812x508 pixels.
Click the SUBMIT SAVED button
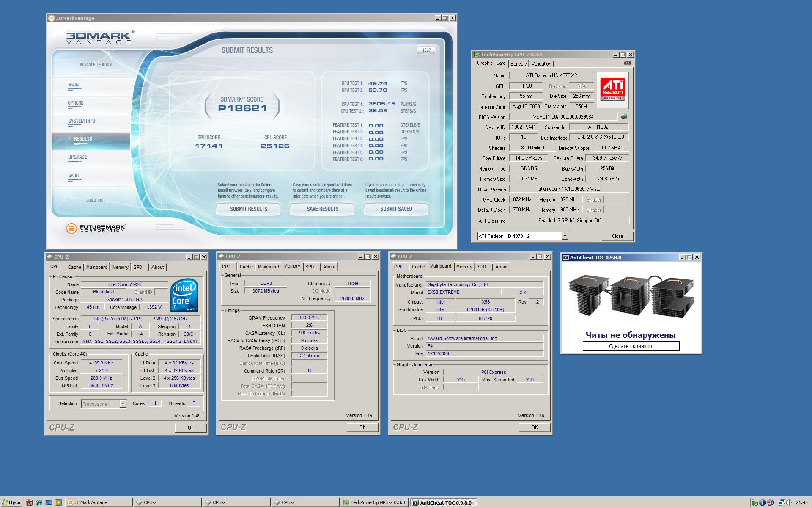(x=396, y=209)
